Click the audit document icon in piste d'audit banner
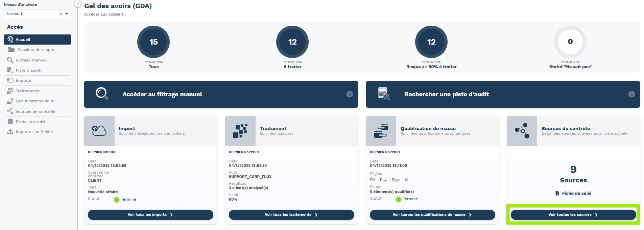Image resolution: width=644 pixels, height=230 pixels. (x=384, y=94)
